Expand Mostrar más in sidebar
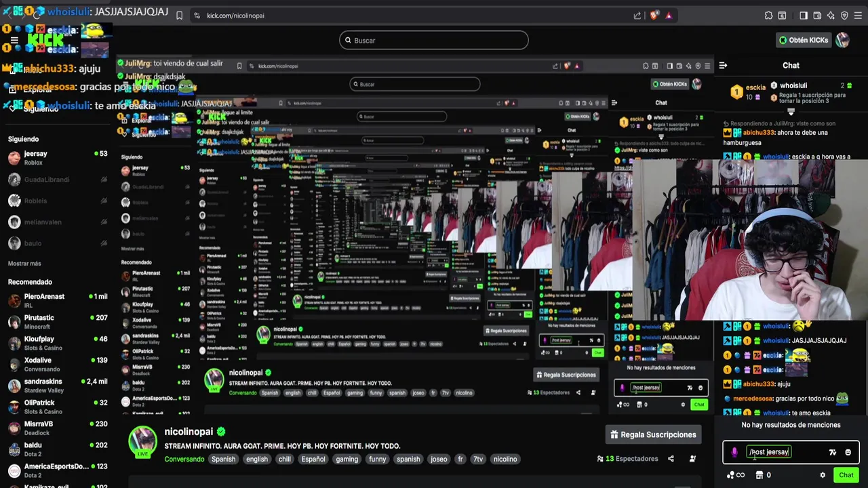This screenshot has width=868, height=488. 24,264
